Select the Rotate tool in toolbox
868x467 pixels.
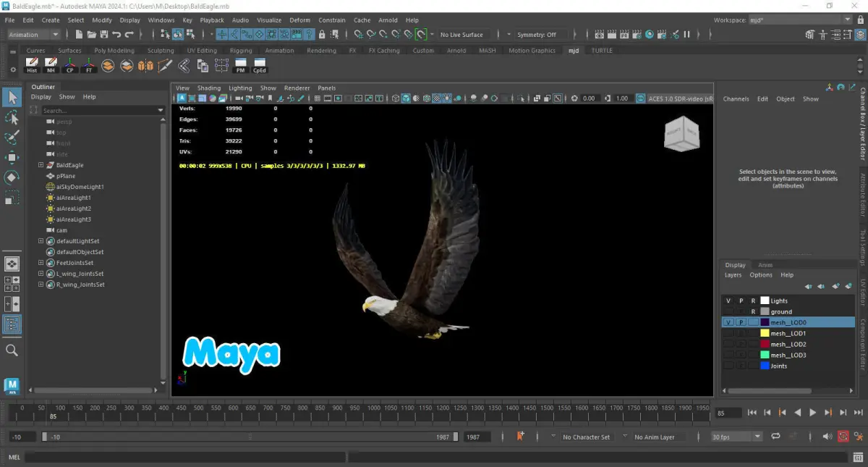coord(12,177)
